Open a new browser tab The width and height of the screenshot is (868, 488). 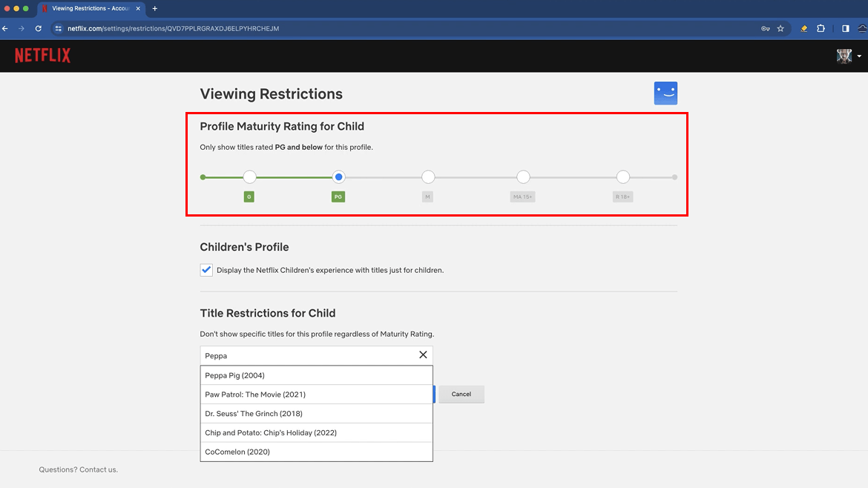tap(155, 10)
